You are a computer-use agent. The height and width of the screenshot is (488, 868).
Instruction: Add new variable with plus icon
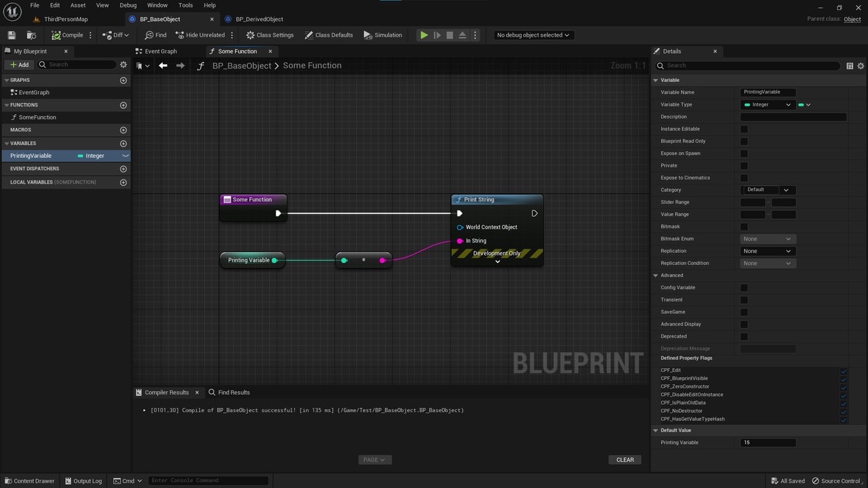[123, 143]
